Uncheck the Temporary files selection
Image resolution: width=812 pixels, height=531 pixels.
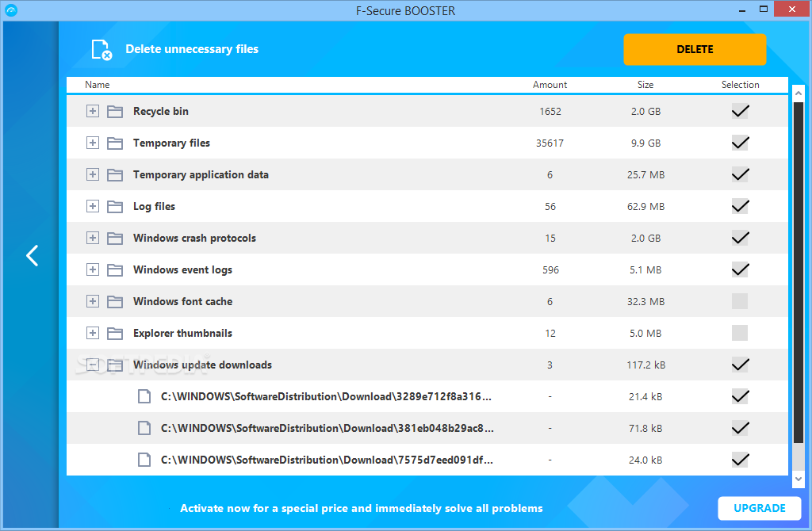tap(740, 143)
